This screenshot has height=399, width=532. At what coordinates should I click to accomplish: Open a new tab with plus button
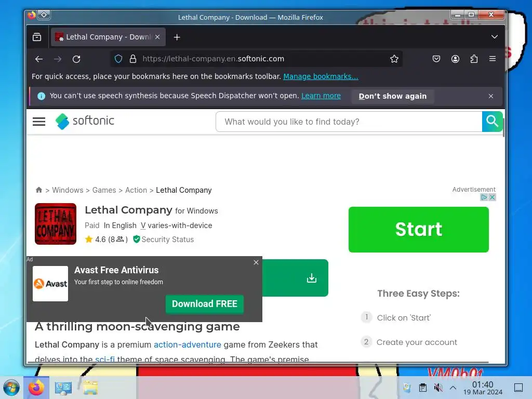pos(177,37)
